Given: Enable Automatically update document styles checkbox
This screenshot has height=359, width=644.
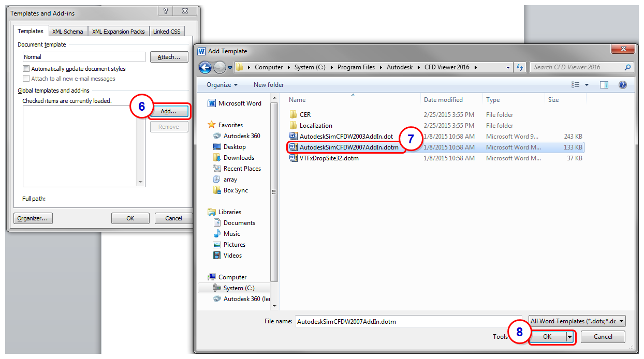Looking at the screenshot, I should [26, 69].
